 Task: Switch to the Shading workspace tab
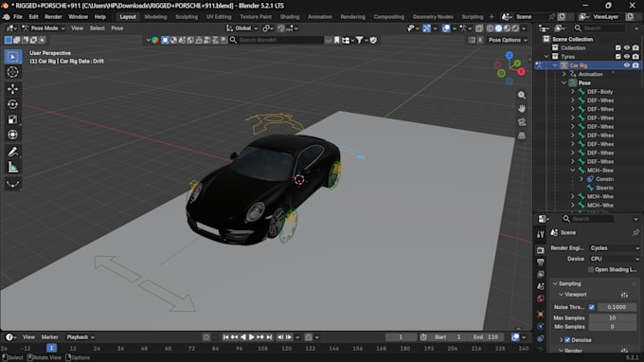pyautogui.click(x=290, y=17)
